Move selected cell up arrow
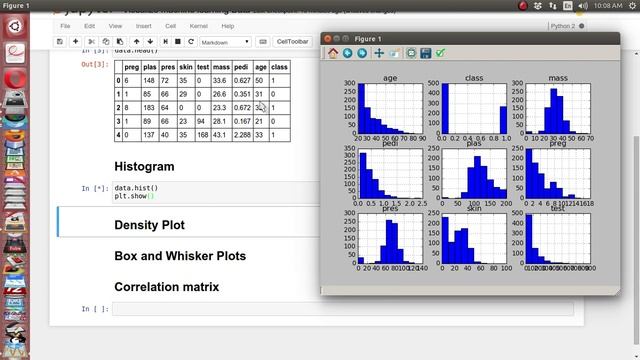 [x=136, y=42]
